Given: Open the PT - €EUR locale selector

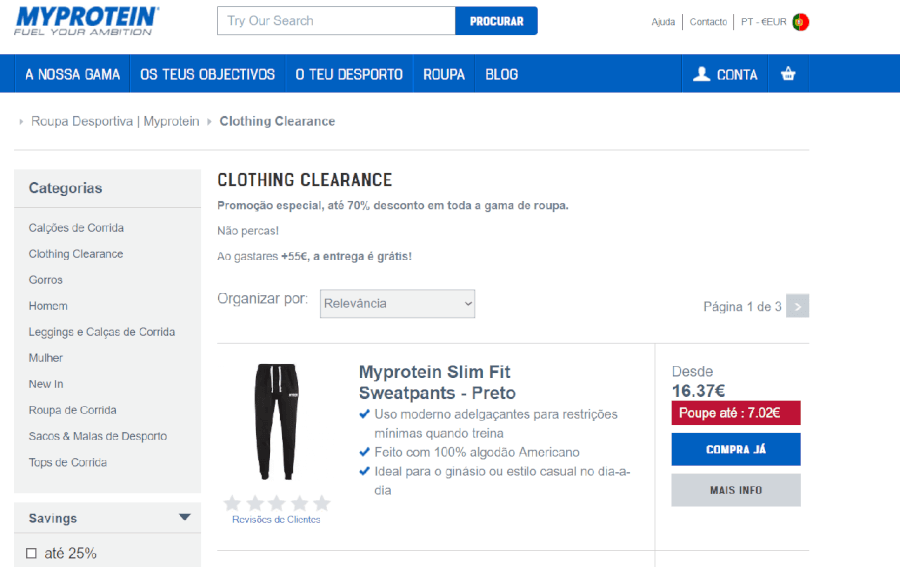Looking at the screenshot, I should click(x=763, y=22).
